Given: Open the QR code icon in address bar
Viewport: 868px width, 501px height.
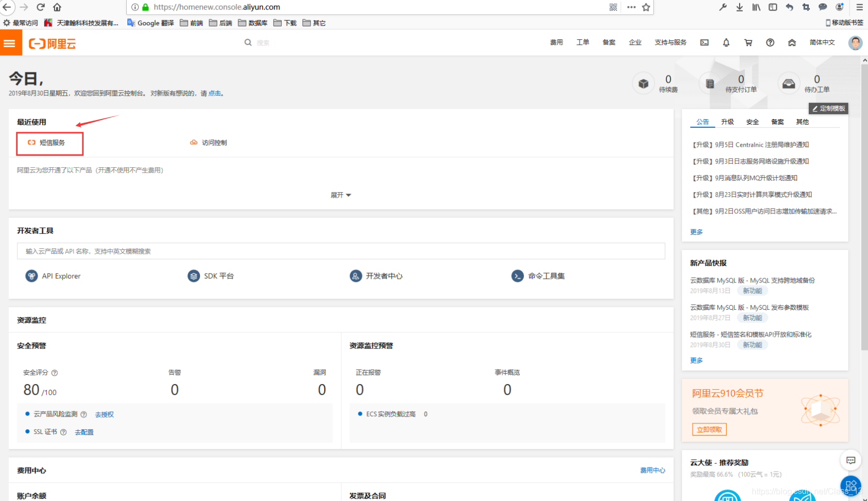Looking at the screenshot, I should [613, 7].
